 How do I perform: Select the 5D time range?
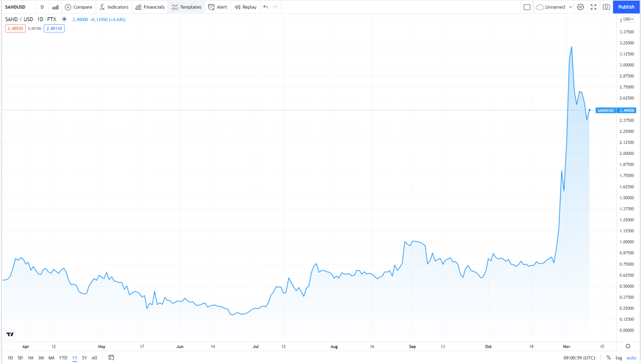tap(20, 358)
